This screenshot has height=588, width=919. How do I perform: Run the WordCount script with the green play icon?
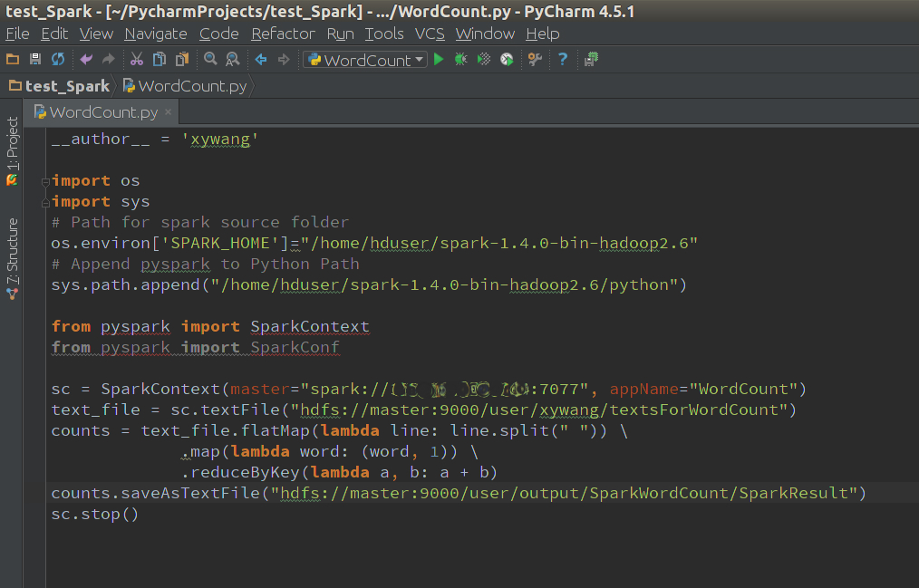coord(439,58)
